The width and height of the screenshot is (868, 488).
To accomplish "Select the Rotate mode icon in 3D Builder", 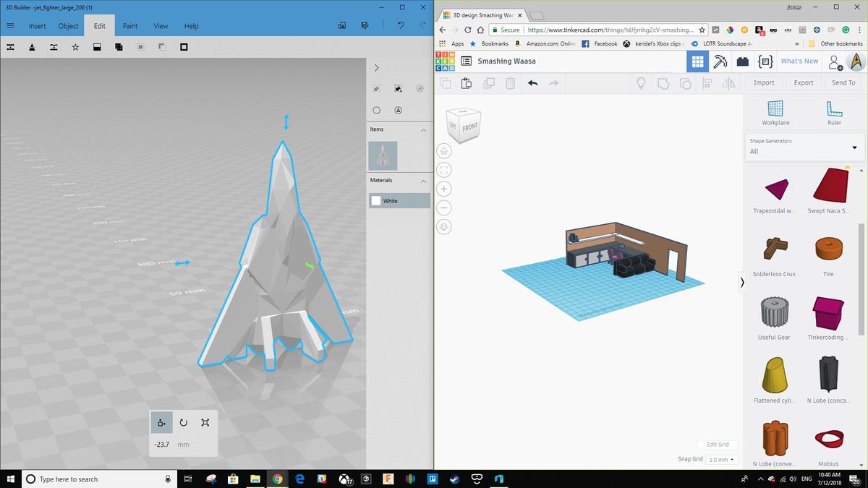I will (183, 423).
